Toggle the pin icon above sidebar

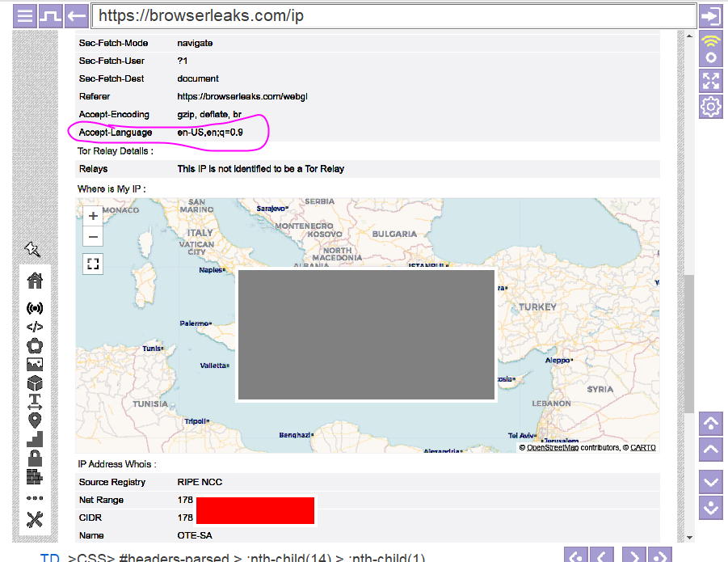(x=32, y=249)
